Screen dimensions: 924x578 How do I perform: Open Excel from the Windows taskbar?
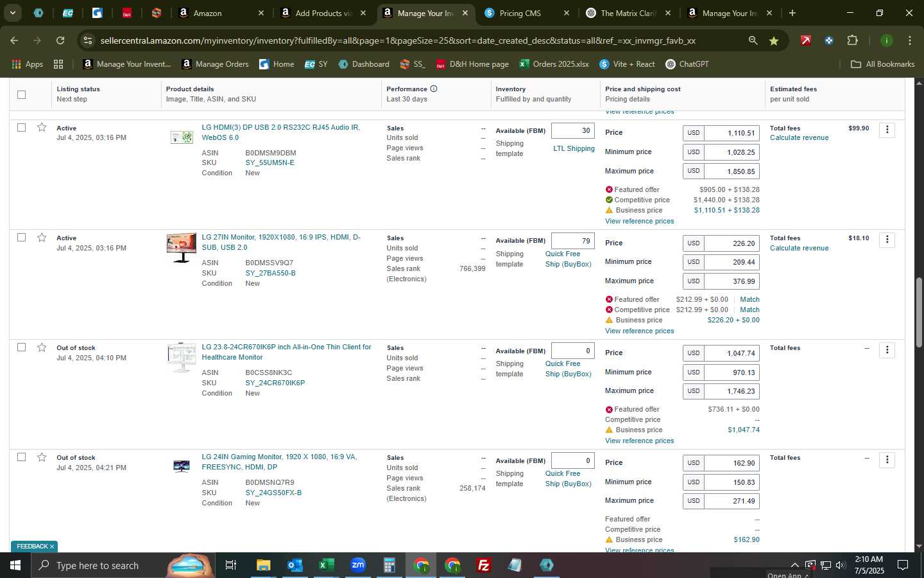[326, 565]
